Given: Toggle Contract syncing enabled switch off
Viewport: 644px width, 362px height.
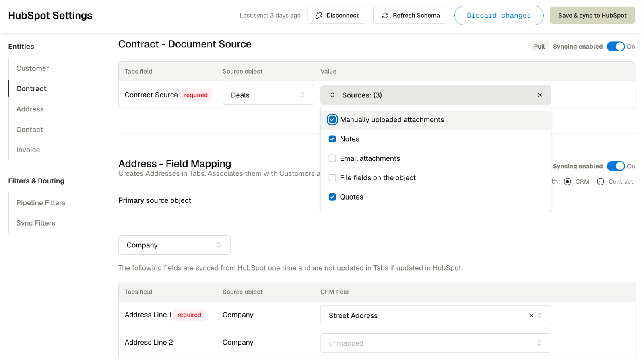Looking at the screenshot, I should (616, 47).
